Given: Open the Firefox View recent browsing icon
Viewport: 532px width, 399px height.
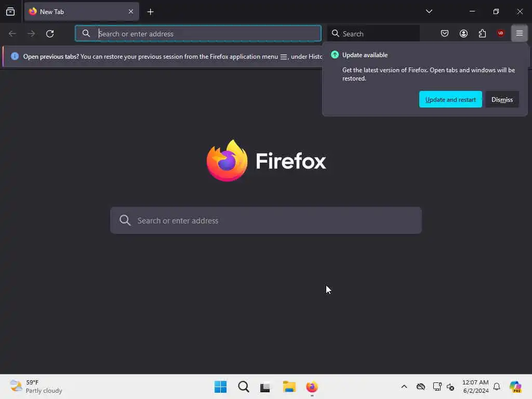Looking at the screenshot, I should coord(10,12).
